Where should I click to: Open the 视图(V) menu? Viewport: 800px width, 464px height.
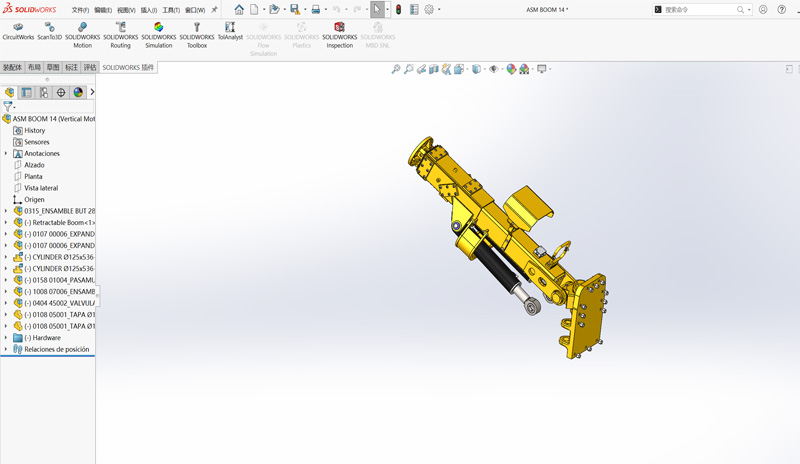[x=126, y=10]
